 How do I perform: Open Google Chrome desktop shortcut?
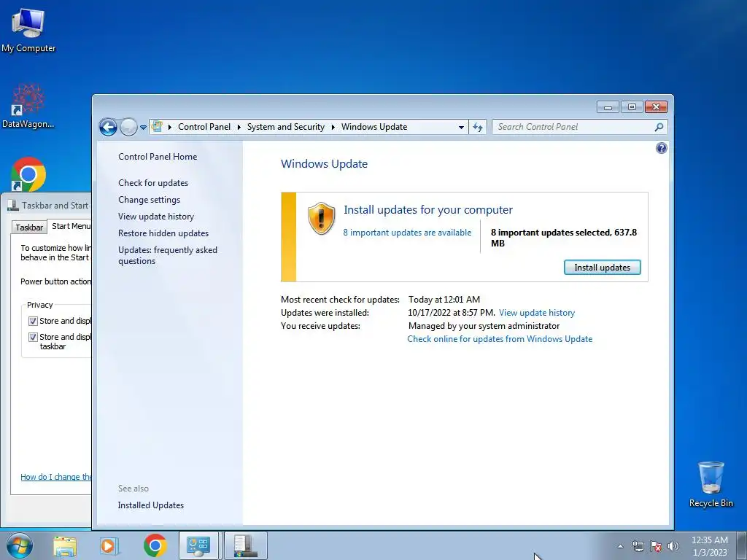click(x=28, y=174)
